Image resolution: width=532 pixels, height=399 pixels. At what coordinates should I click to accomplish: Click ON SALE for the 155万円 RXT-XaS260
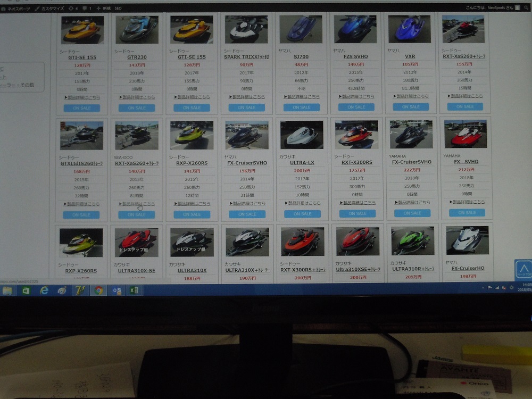tap(465, 107)
